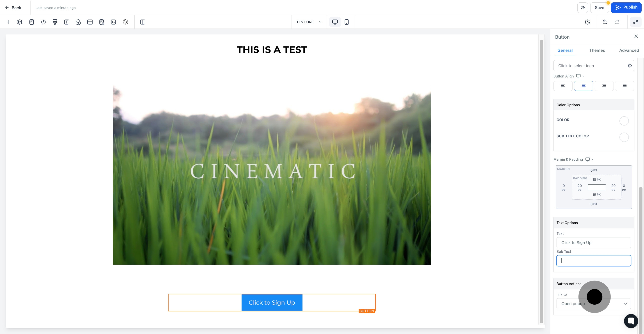
Task: Switch to the Advanced tab
Action: click(x=629, y=50)
